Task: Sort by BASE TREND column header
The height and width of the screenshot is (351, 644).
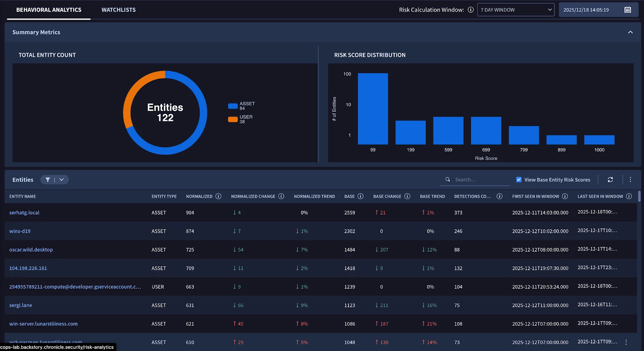Action: click(x=432, y=196)
